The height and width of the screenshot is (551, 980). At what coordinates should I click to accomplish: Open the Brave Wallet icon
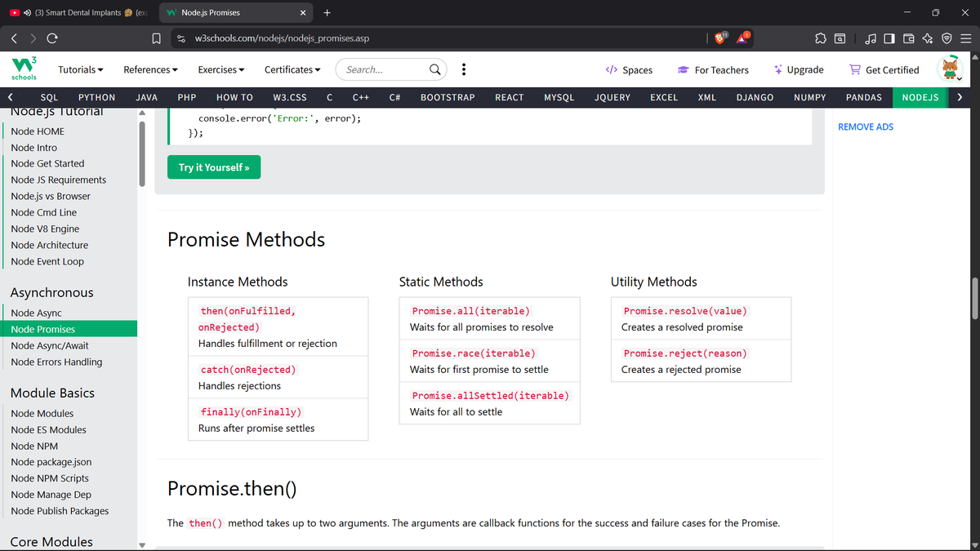908,38
